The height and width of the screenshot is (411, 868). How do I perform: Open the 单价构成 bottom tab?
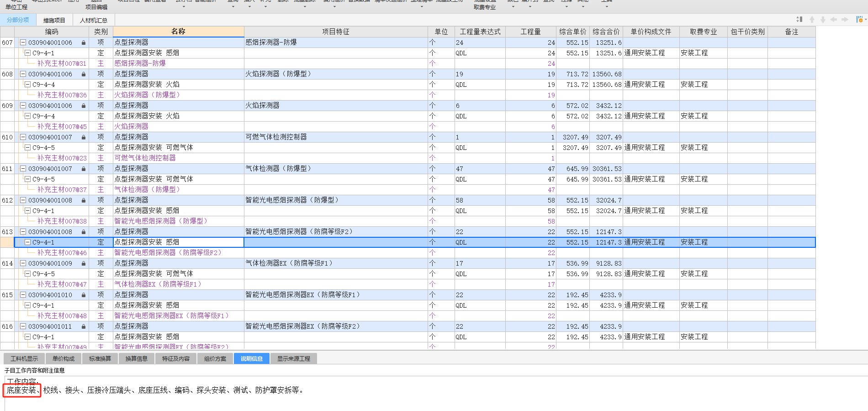point(63,358)
